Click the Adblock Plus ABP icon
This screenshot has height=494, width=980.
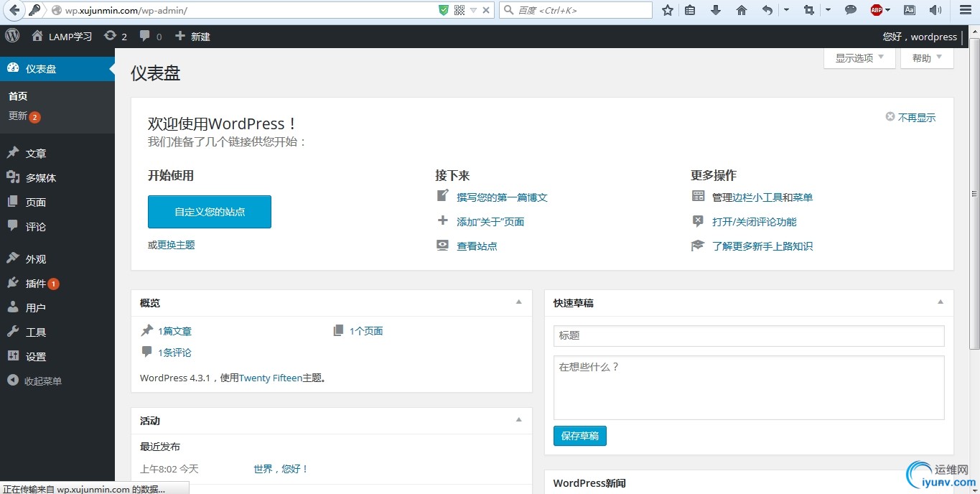pos(877,10)
